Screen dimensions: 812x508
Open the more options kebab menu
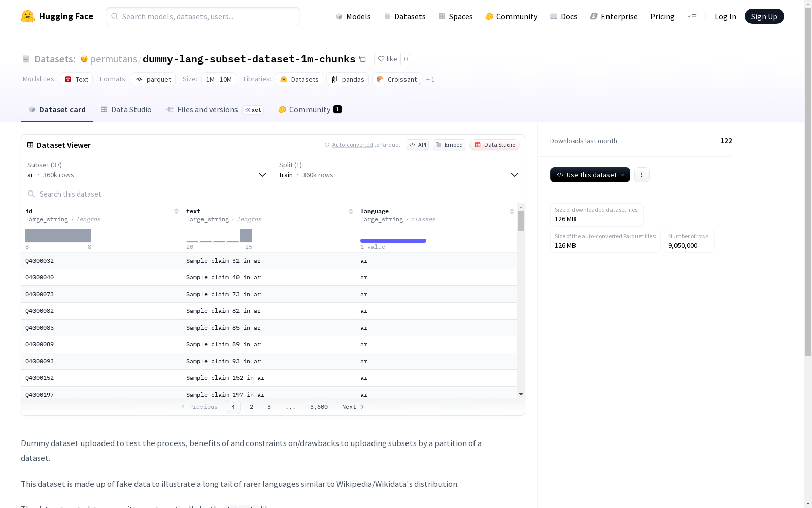coord(642,175)
